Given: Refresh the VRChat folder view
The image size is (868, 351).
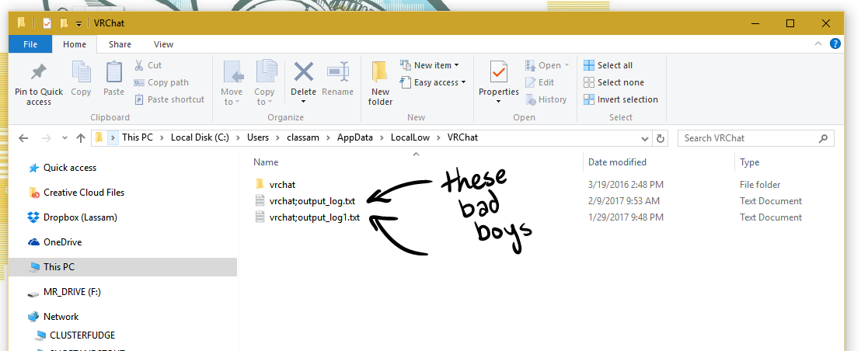Looking at the screenshot, I should 660,138.
